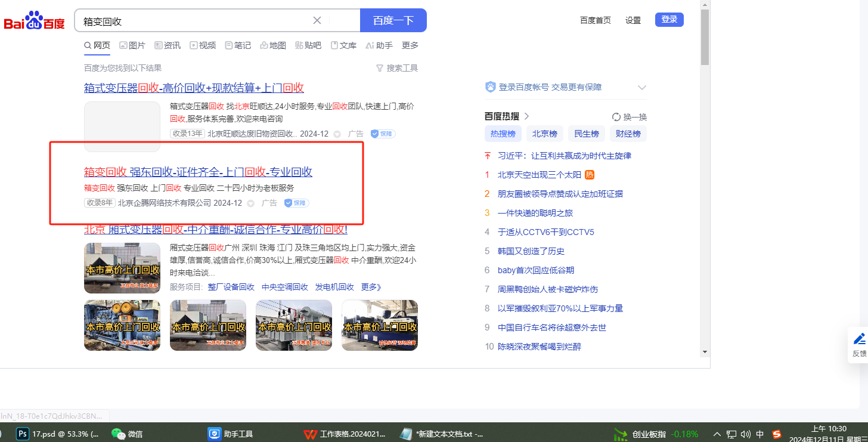
Task: Refresh hot search with 换一换
Action: tap(630, 117)
